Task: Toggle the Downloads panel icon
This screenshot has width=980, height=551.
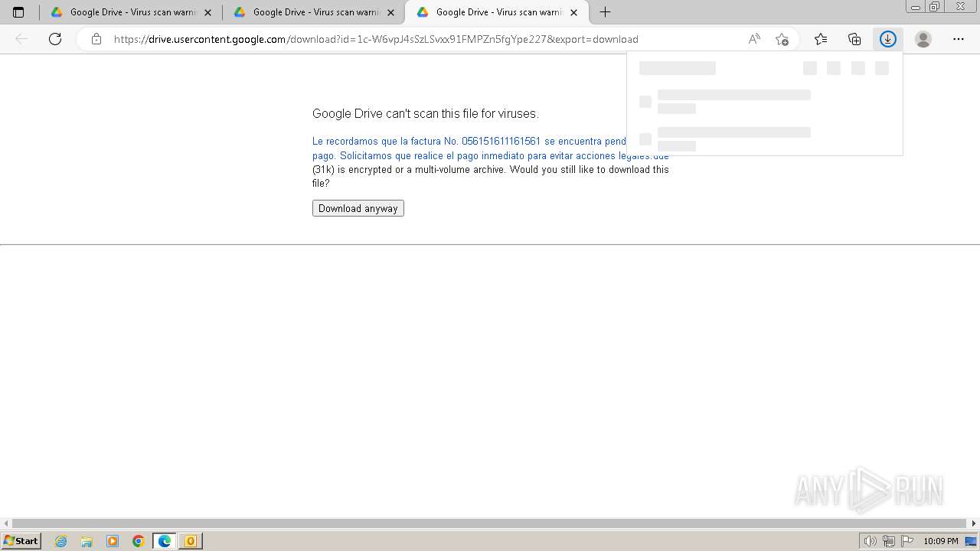Action: 888,39
